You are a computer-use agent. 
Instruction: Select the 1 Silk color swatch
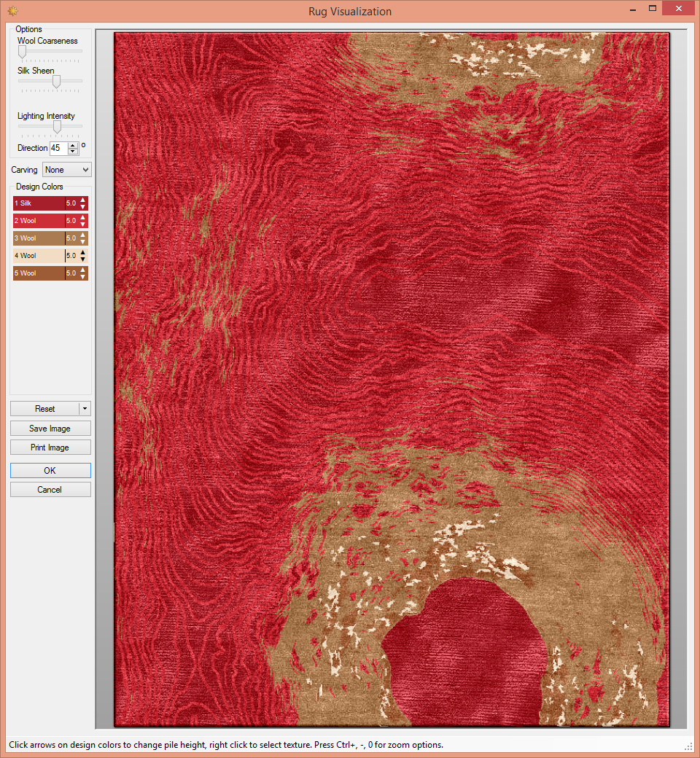[38, 203]
